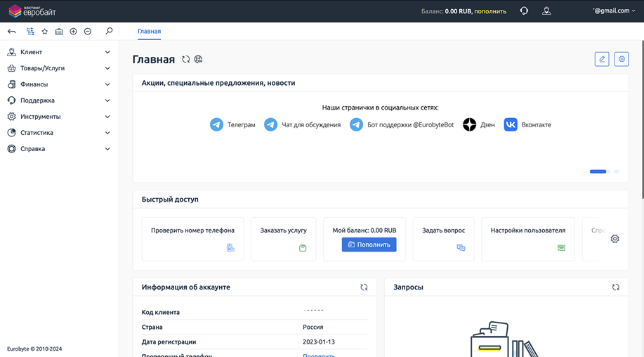644x357 pixels.
Task: Click the briefcase icon in sidebar toolbar
Action: coord(59,31)
